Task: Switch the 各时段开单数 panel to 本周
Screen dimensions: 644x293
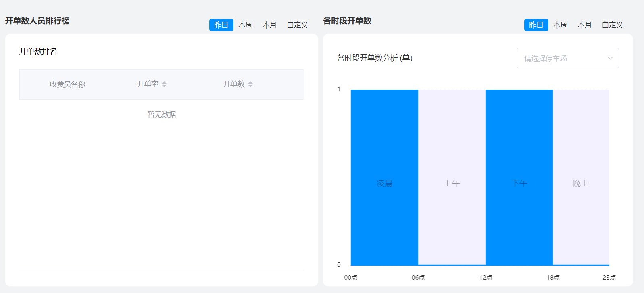Action: point(560,25)
